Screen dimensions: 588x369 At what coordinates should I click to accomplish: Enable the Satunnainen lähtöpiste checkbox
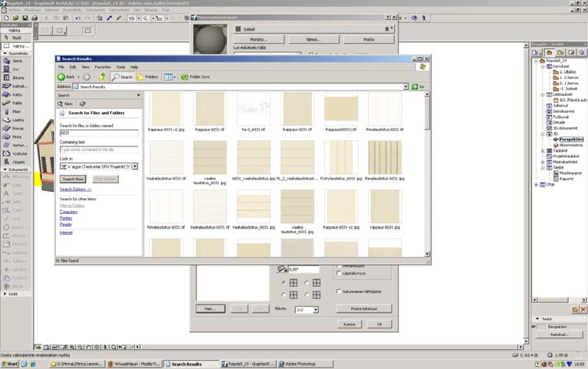(x=339, y=292)
